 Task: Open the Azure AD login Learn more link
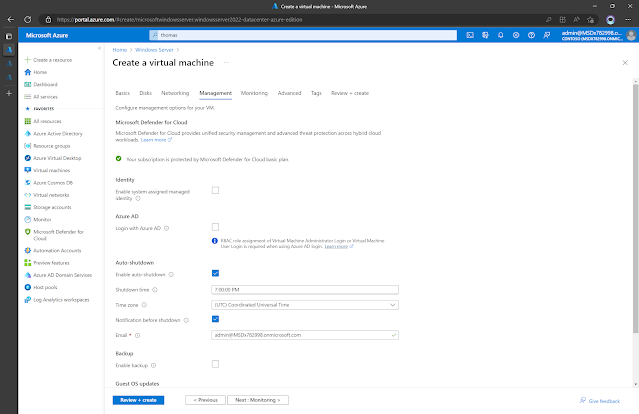pyautogui.click(x=339, y=247)
